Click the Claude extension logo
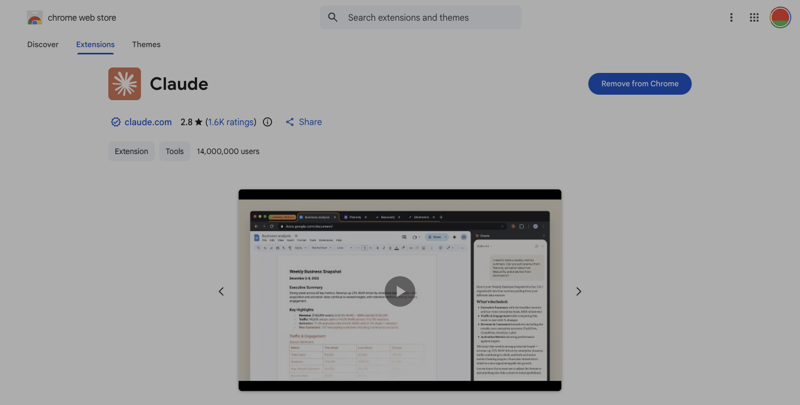 pyautogui.click(x=124, y=84)
